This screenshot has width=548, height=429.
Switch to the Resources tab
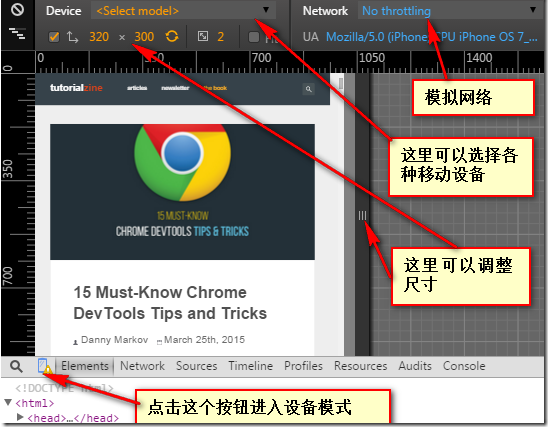(x=361, y=366)
